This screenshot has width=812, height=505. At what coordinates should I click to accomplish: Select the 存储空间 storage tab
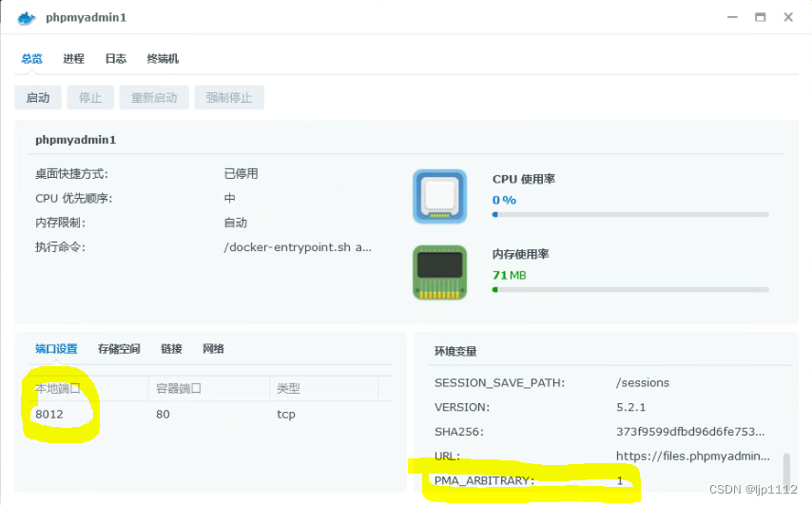pos(119,349)
